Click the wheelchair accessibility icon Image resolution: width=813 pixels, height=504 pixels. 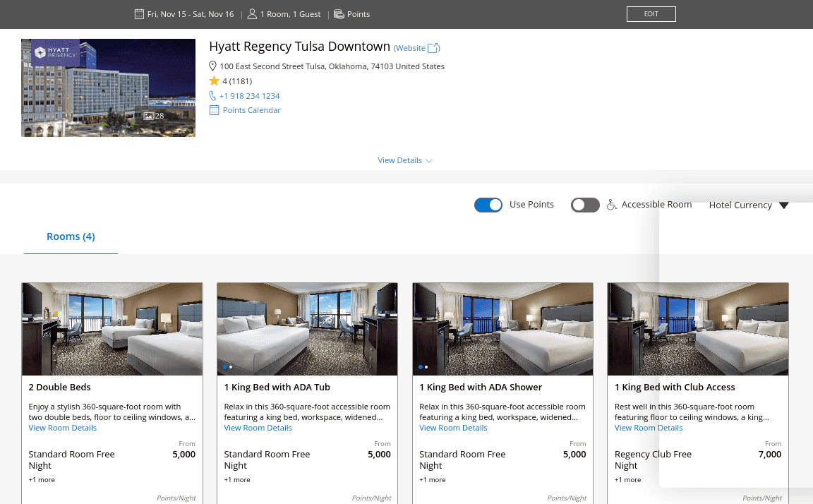[x=612, y=205]
